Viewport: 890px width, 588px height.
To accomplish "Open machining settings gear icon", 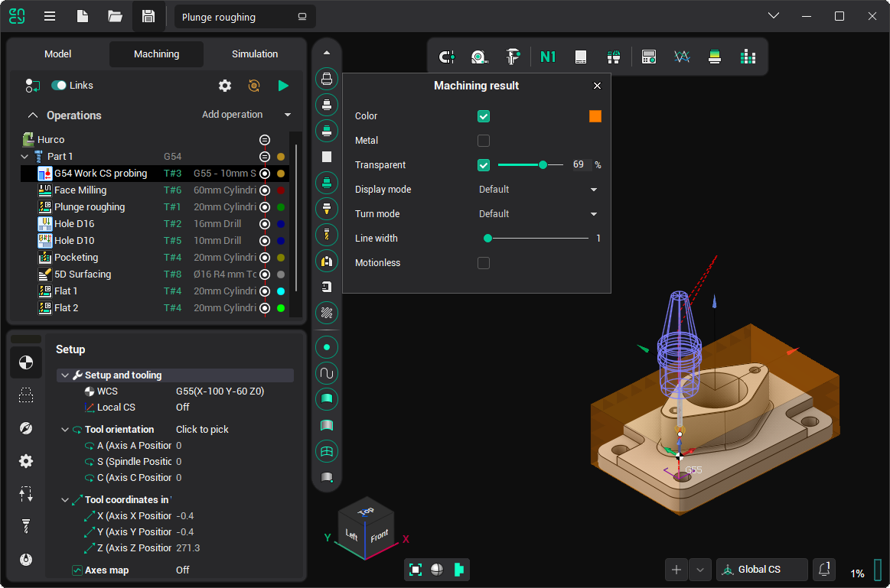I will pos(225,86).
